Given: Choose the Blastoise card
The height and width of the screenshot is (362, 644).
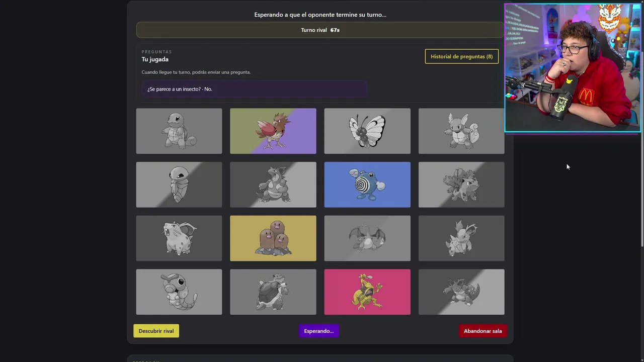Looking at the screenshot, I should [273, 292].
